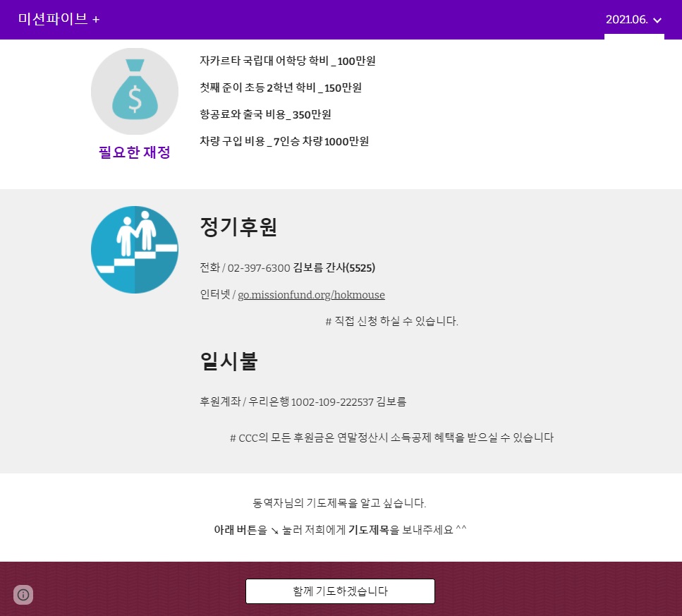
Task: Open the info circle icon
Action: coord(23,595)
